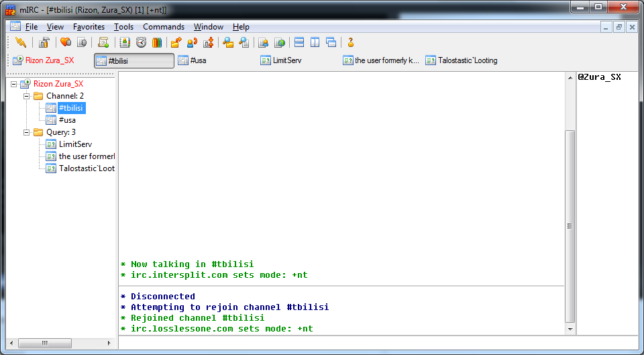
Task: Click the Connect lightning bolt toolbar icon
Action: [21, 42]
